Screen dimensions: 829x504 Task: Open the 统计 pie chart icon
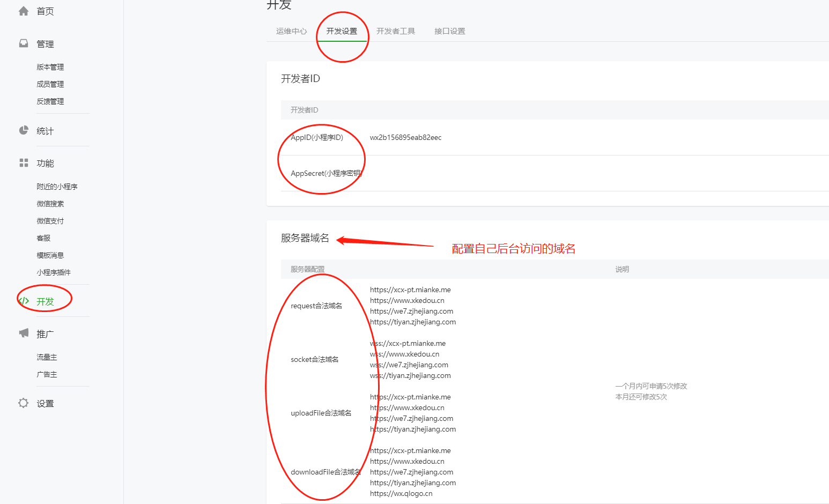[23, 130]
